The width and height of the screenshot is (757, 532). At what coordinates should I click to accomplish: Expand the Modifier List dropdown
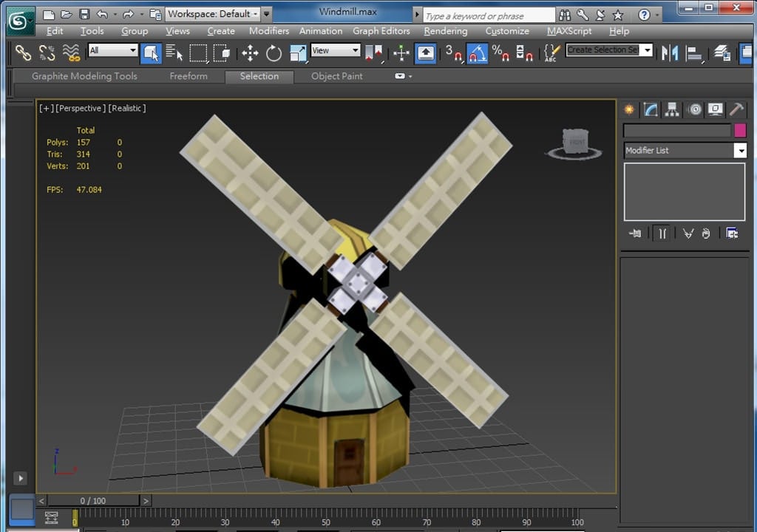point(740,150)
